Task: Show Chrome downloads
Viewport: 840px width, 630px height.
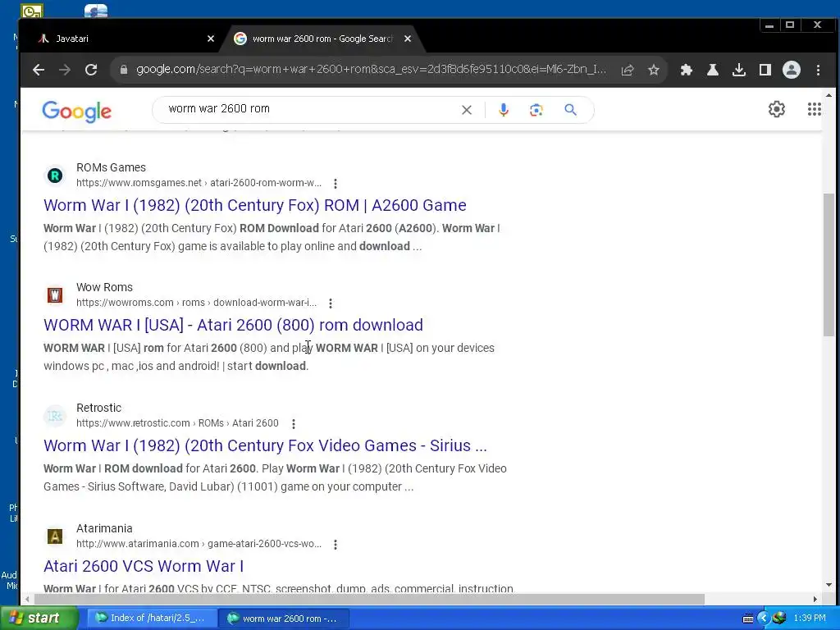Action: 739,70
